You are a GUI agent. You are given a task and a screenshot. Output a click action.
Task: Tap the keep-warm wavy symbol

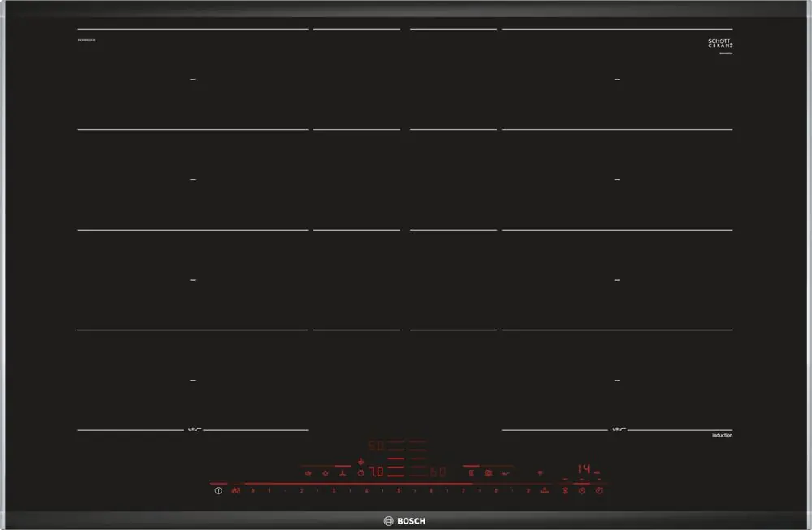point(565,491)
